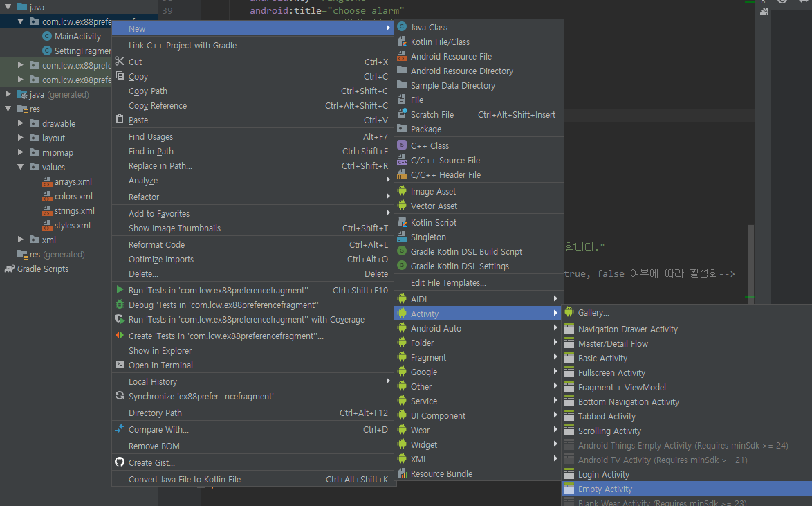This screenshot has width=812, height=506.
Task: Click the Android Resource Directory folder icon
Action: click(402, 71)
